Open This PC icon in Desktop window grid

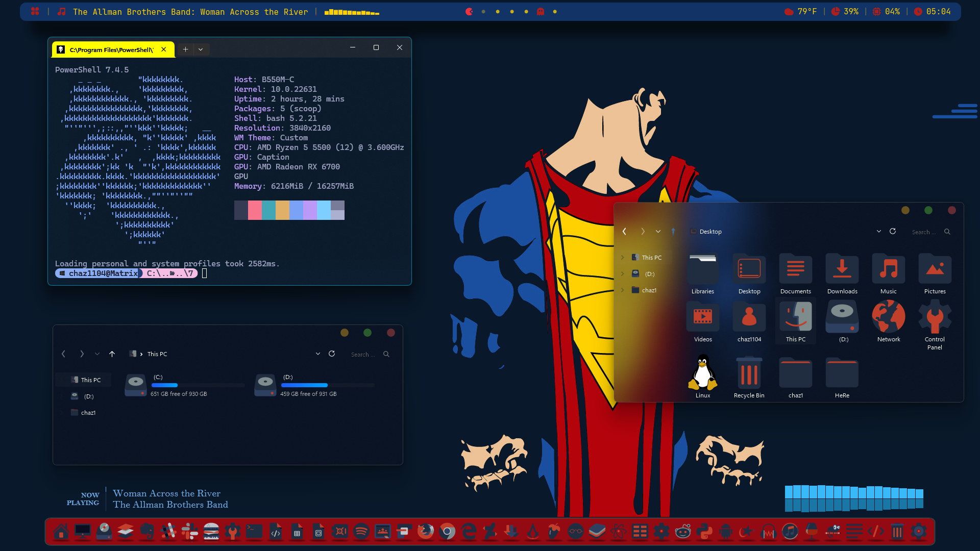point(796,320)
